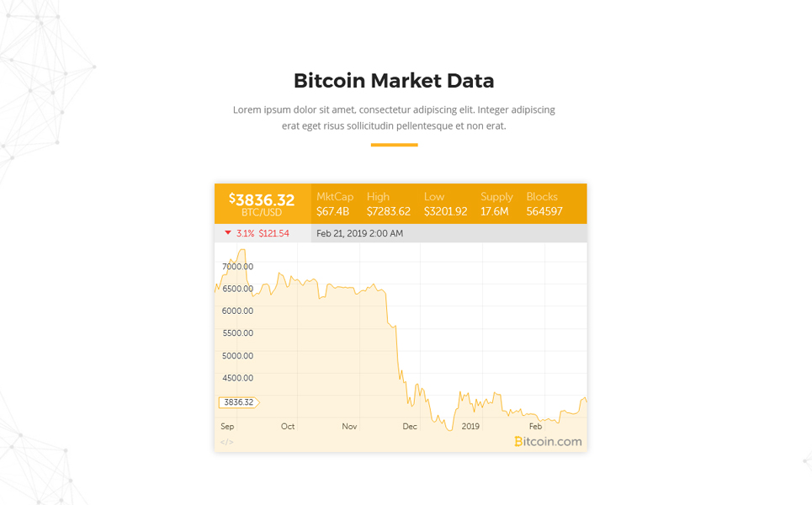Select the Supply 17.6M stat
Image resolution: width=812 pixels, height=505 pixels.
coord(496,204)
